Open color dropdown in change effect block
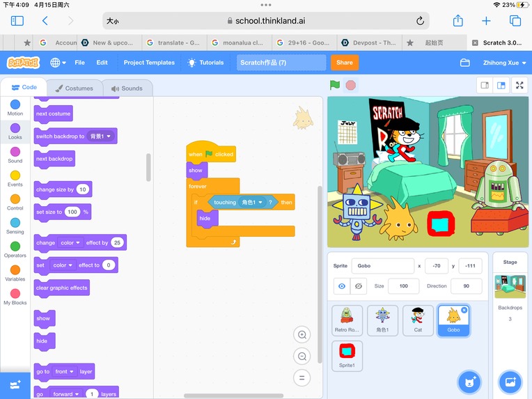 pyautogui.click(x=70, y=242)
